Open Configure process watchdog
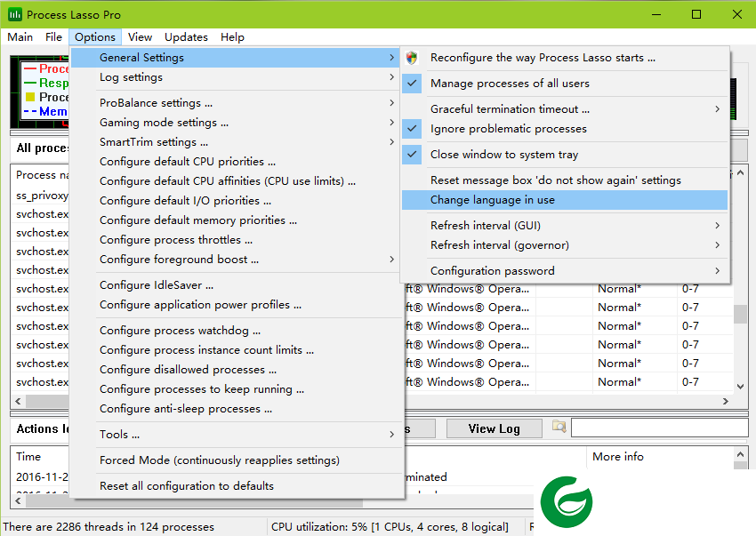This screenshot has width=756, height=536. point(237,330)
